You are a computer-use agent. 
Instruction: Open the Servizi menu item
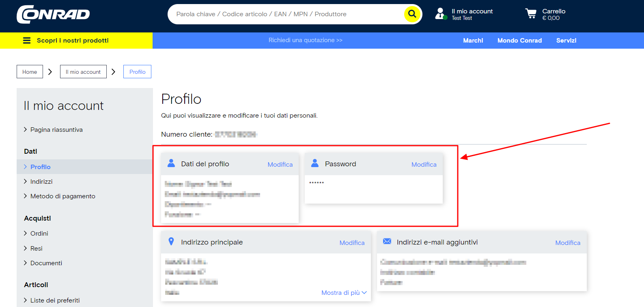[x=566, y=41]
